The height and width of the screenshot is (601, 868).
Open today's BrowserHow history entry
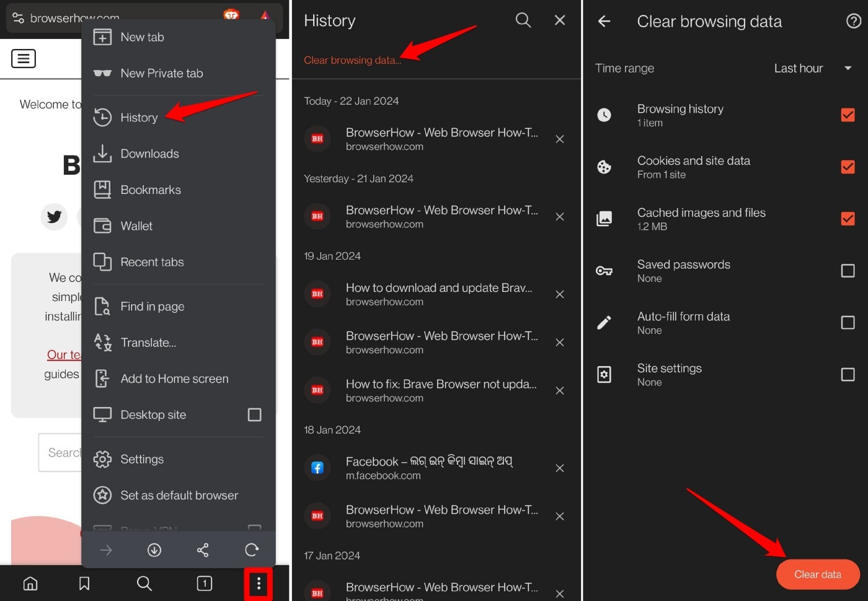point(428,139)
